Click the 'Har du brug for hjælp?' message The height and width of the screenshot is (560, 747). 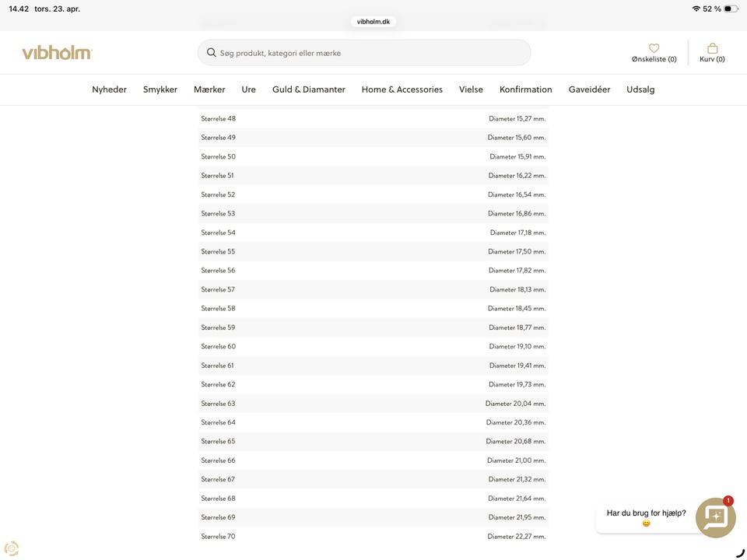tap(646, 514)
